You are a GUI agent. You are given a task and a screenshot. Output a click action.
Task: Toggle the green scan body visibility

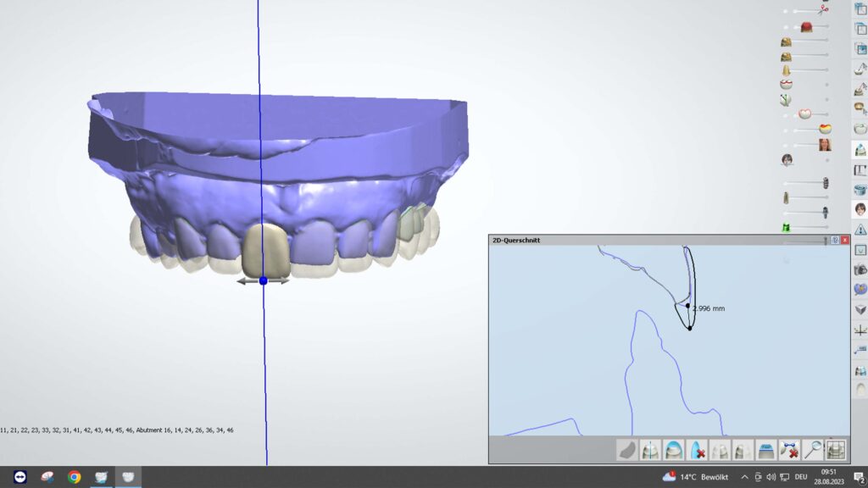[786, 227]
